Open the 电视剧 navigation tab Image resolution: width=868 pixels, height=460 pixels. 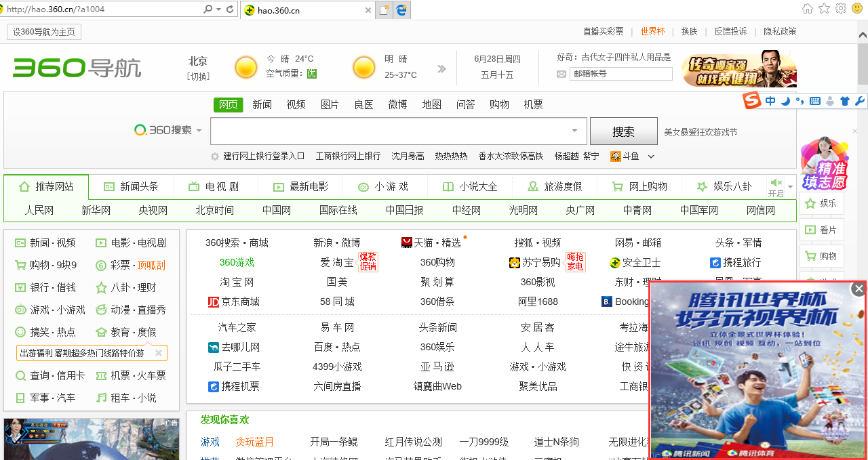click(215, 186)
